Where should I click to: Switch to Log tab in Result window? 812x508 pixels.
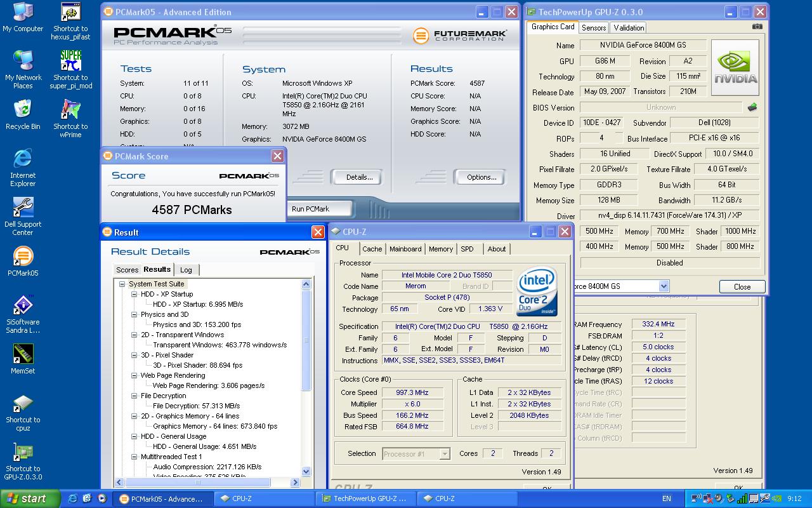tap(186, 270)
